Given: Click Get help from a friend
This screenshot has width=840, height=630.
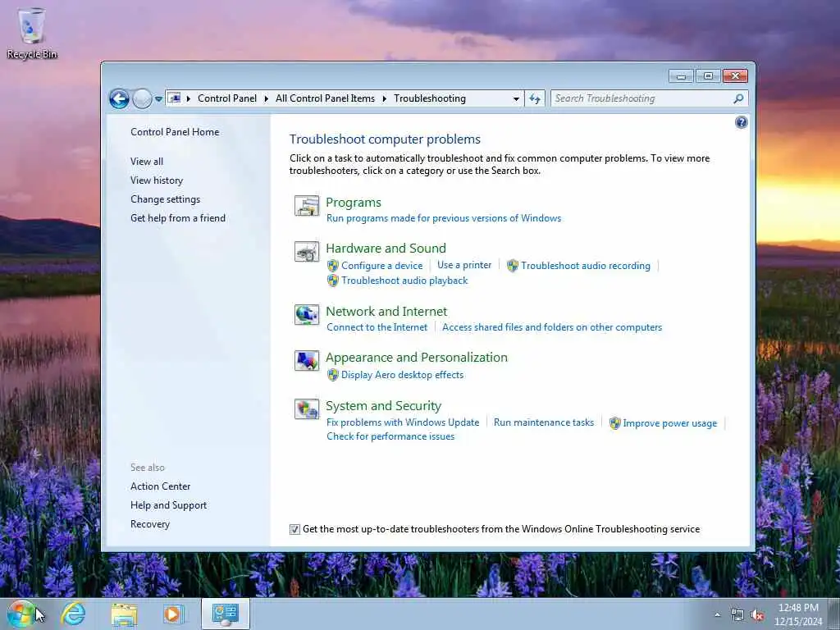Looking at the screenshot, I should click(x=178, y=218).
